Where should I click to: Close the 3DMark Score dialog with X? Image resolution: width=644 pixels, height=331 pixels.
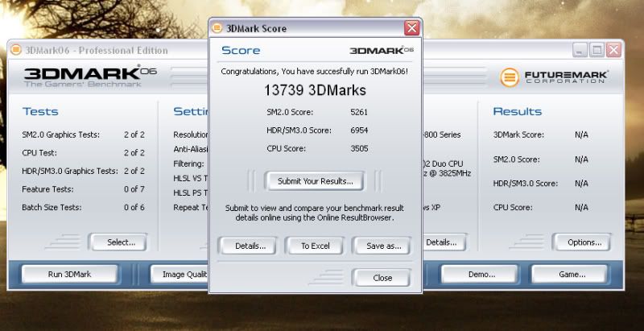[411, 28]
